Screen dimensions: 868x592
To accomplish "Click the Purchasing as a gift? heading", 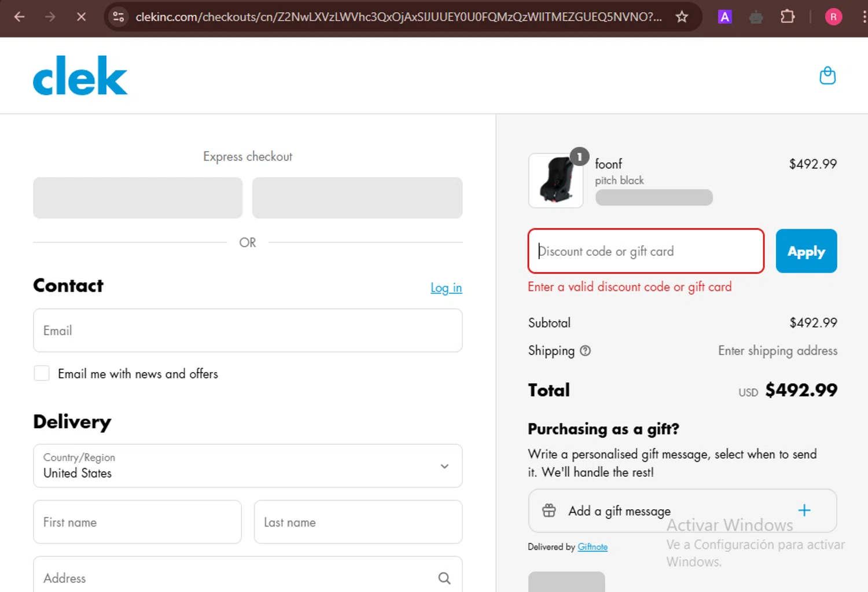I will click(604, 429).
